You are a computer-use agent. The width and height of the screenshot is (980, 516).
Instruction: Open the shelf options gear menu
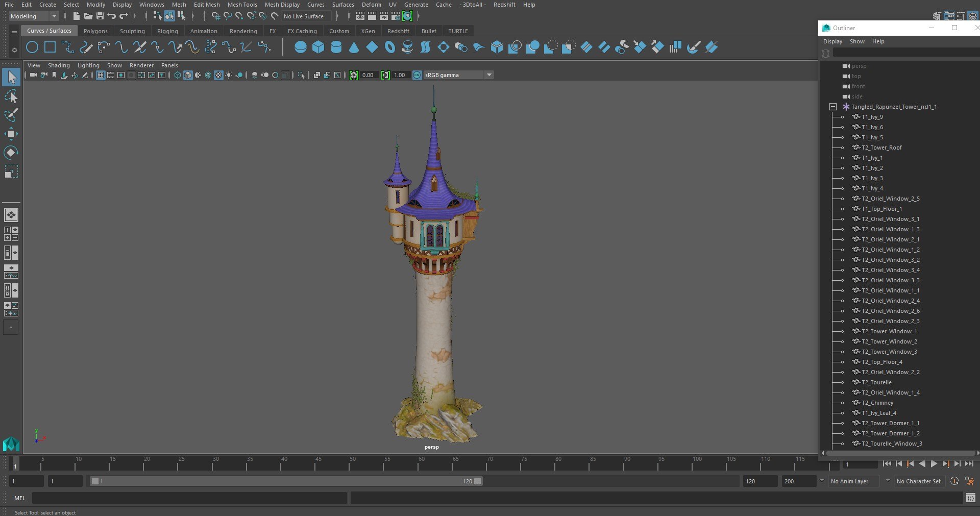pyautogui.click(x=14, y=50)
